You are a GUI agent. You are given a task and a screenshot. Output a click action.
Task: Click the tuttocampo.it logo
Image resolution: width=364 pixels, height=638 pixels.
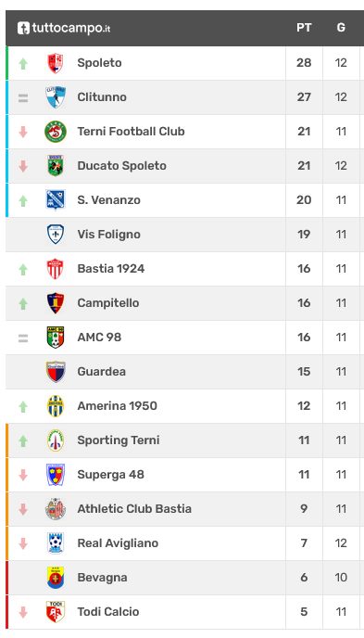(64, 28)
